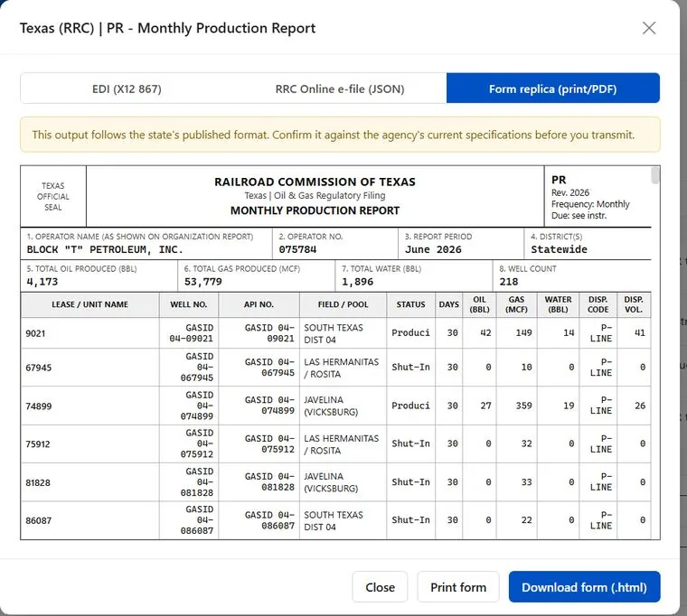Click the form preview scrollbar thumb

point(655,175)
